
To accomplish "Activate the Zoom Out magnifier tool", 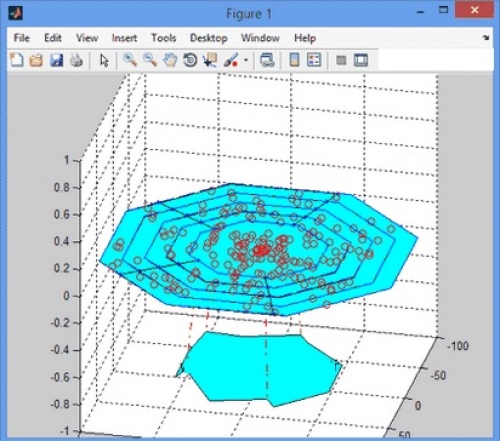I will [150, 60].
